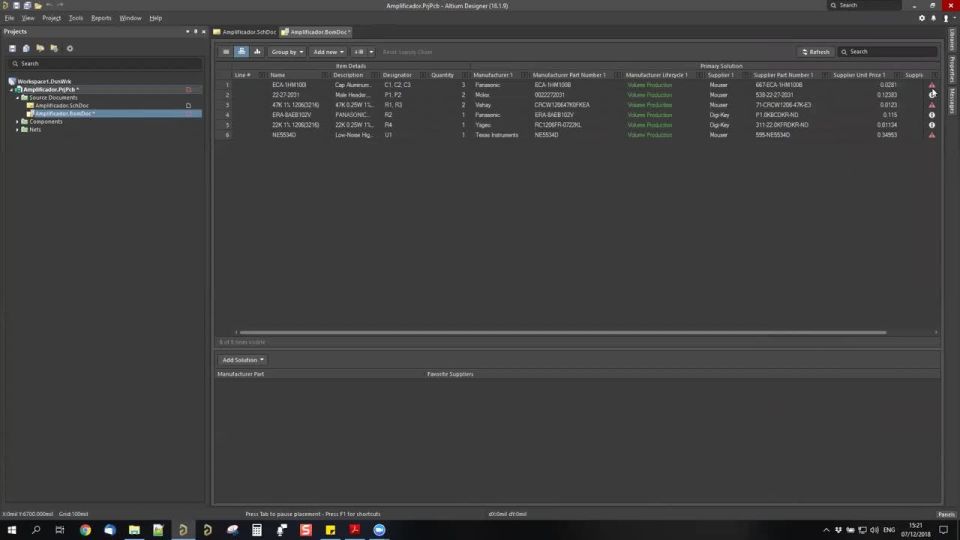
Task: Click the title bar search field
Action: pos(864,6)
